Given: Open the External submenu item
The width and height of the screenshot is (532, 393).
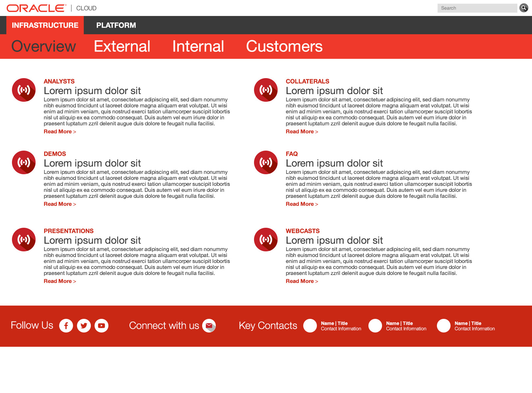Looking at the screenshot, I should pos(122,47).
